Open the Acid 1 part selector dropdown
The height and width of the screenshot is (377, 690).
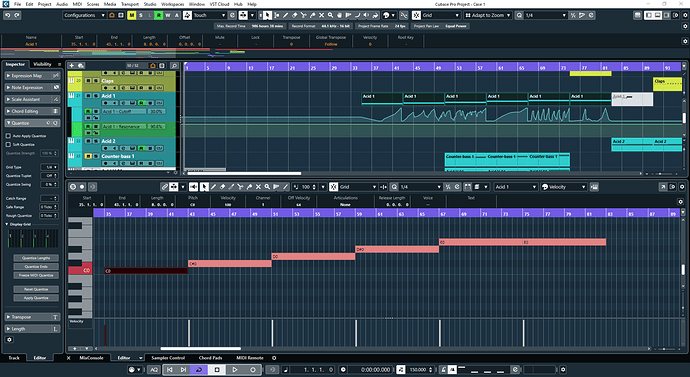(515, 187)
